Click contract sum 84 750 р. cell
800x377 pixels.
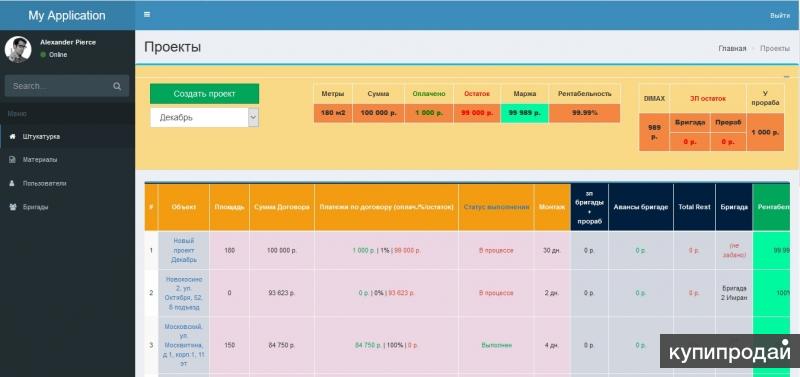point(282,345)
